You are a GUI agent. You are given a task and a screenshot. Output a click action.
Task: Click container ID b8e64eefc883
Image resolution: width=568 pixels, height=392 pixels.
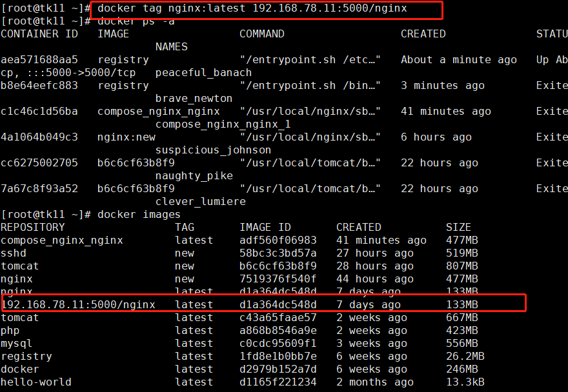click(39, 85)
